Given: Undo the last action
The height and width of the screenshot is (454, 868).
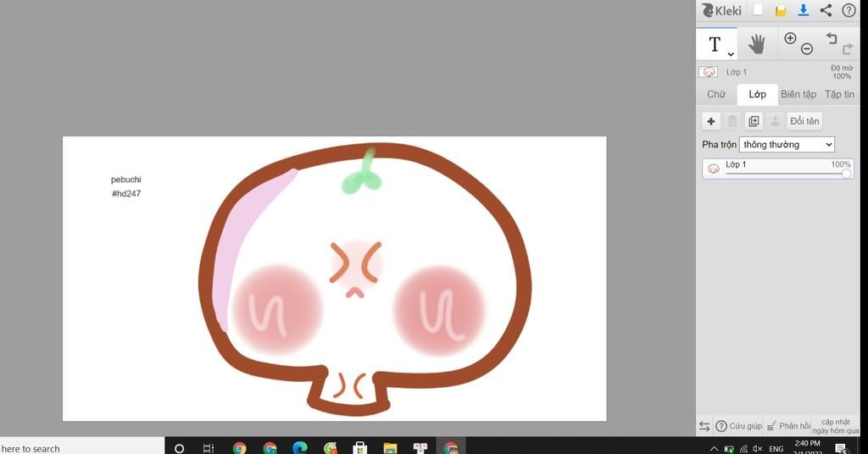Looking at the screenshot, I should pyautogui.click(x=831, y=38).
